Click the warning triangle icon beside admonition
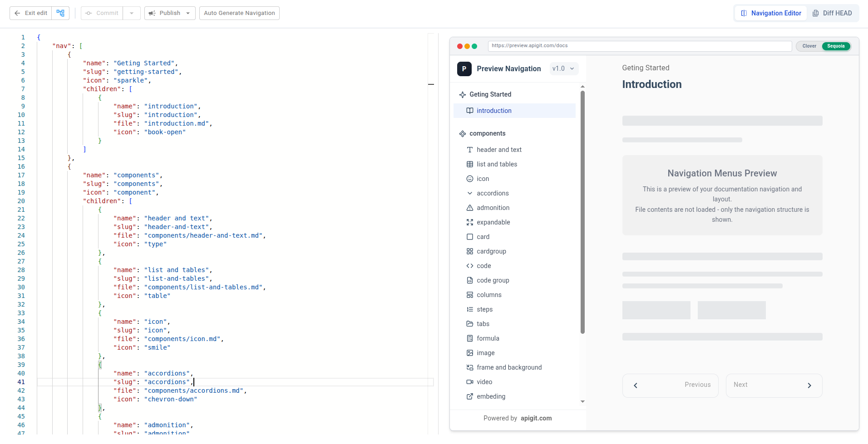Image resolution: width=868 pixels, height=444 pixels. coord(470,208)
